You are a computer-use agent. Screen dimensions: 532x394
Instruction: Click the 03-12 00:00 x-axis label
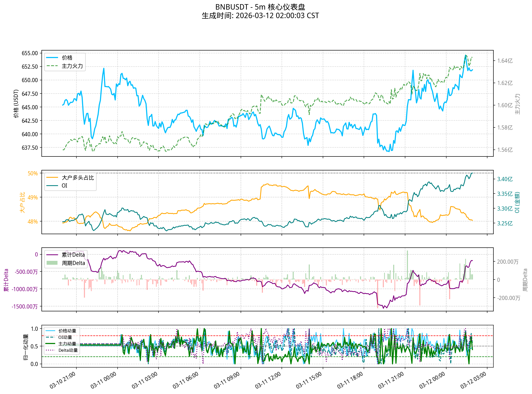click(x=432, y=380)
